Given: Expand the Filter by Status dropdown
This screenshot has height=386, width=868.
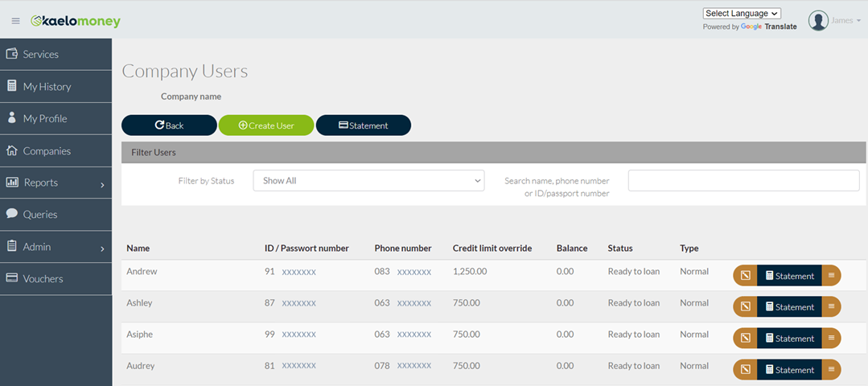Looking at the screenshot, I should (x=368, y=181).
